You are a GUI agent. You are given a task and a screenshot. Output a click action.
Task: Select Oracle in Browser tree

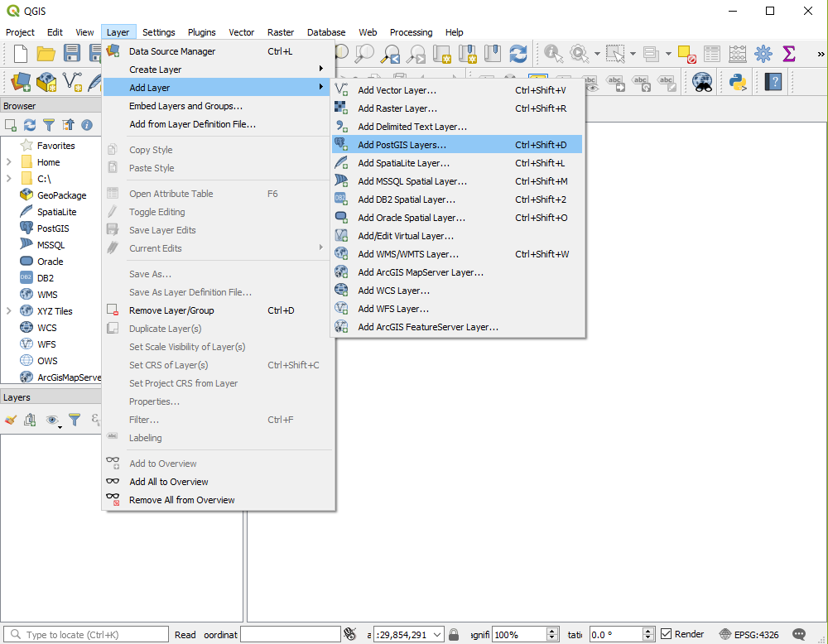click(51, 262)
